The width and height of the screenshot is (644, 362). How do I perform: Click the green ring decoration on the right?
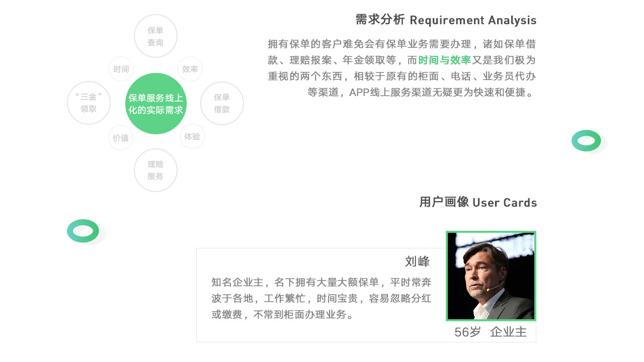[587, 141]
